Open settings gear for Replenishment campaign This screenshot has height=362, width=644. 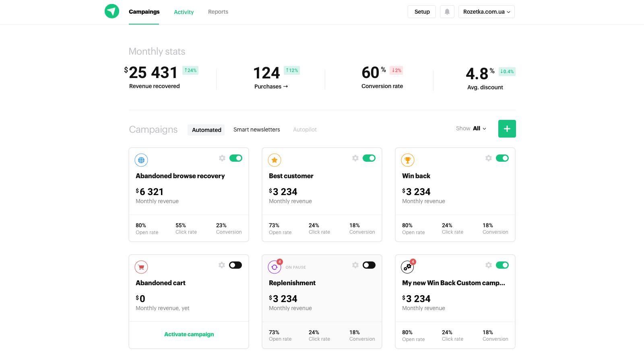(x=355, y=265)
